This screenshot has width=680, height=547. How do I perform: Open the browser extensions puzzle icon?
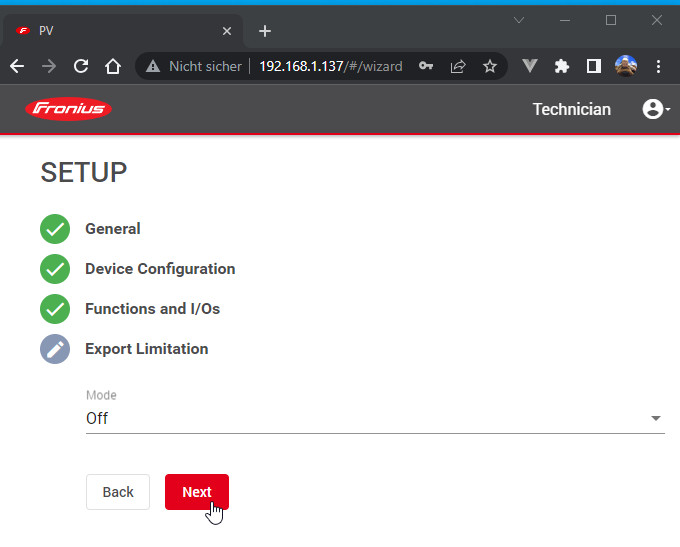(562, 66)
